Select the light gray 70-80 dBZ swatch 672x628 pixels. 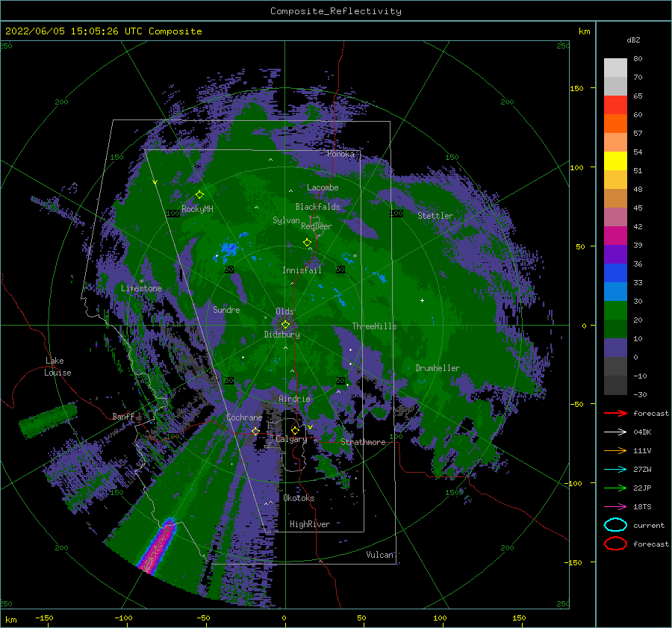point(615,68)
